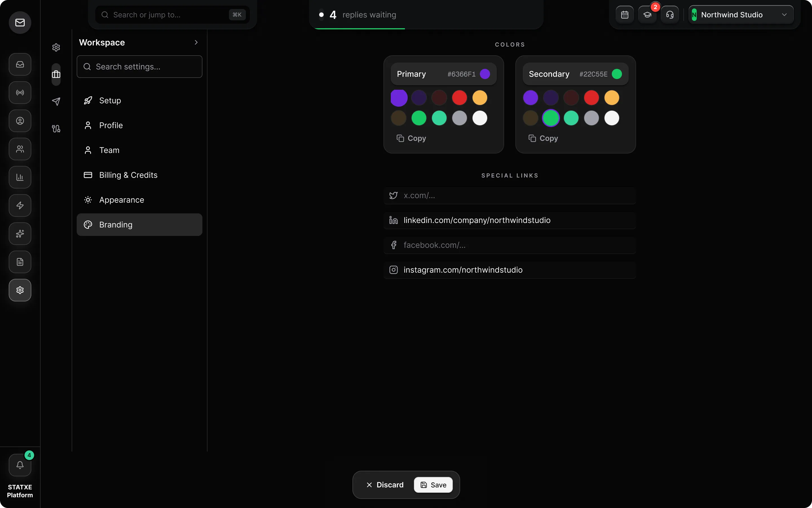Save the branding changes
Viewport: 812px width, 508px height.
(433, 485)
